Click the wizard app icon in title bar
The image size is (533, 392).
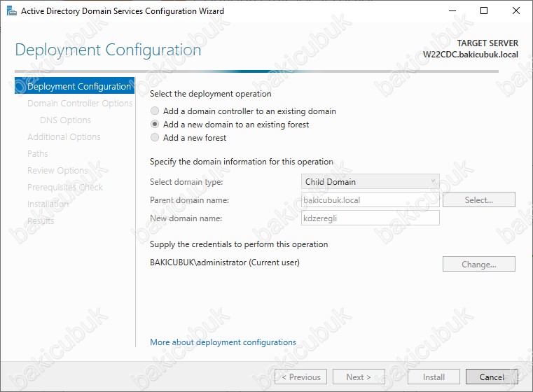click(x=10, y=11)
